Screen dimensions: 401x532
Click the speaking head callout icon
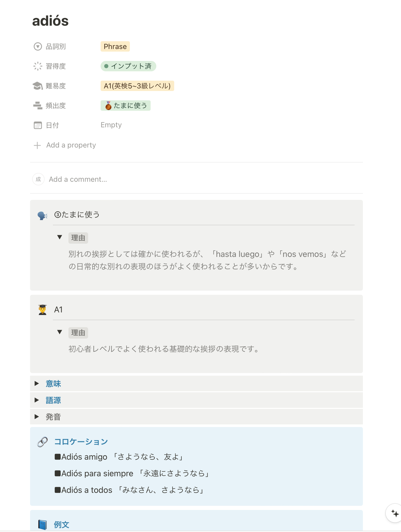42,215
